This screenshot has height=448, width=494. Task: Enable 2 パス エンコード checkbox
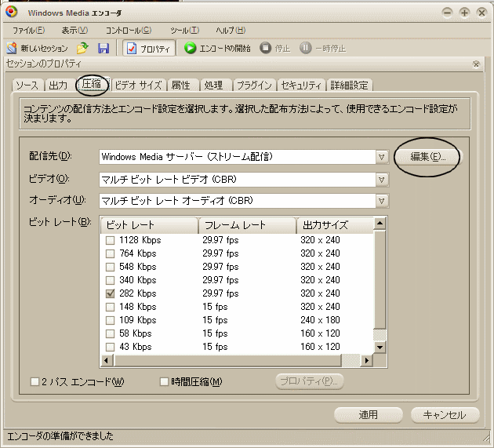[35, 382]
